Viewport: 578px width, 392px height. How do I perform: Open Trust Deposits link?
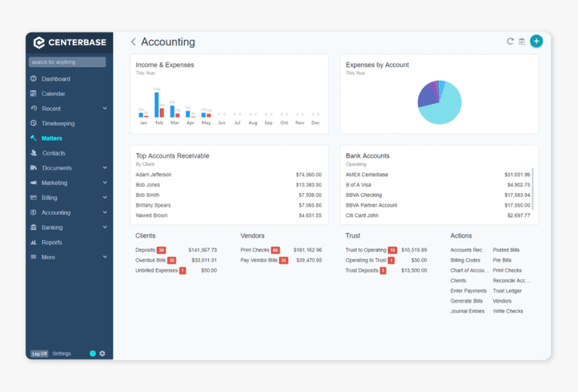coord(362,270)
